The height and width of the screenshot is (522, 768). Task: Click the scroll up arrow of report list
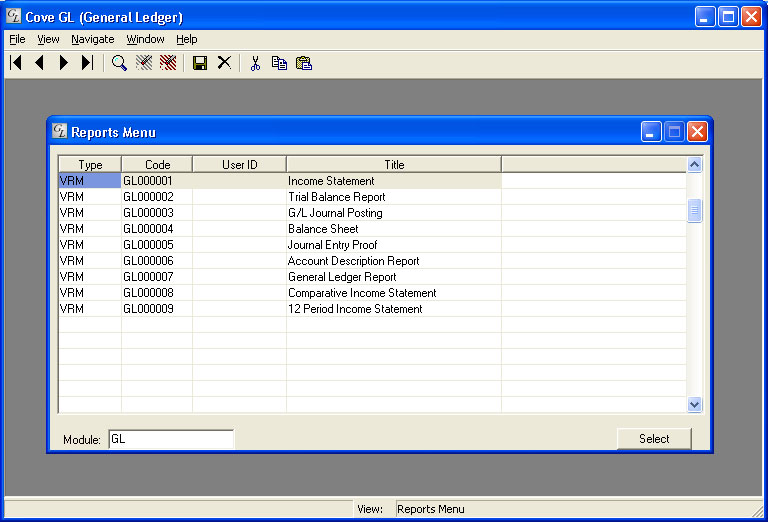694,165
